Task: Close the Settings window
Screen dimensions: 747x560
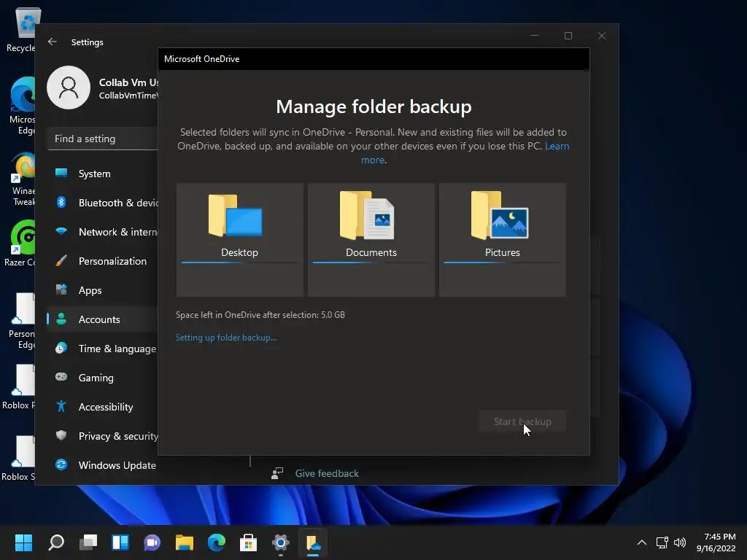Action: 602,36
